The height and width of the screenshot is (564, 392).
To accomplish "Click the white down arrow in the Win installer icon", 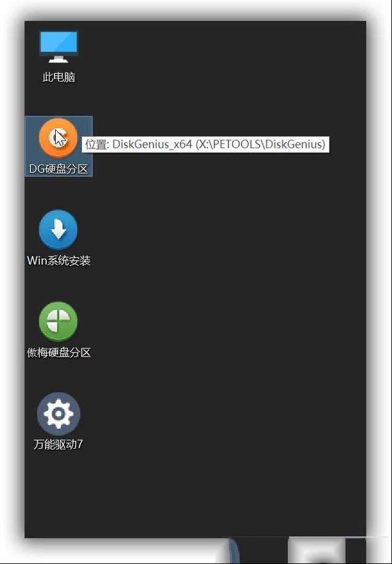I will [58, 230].
